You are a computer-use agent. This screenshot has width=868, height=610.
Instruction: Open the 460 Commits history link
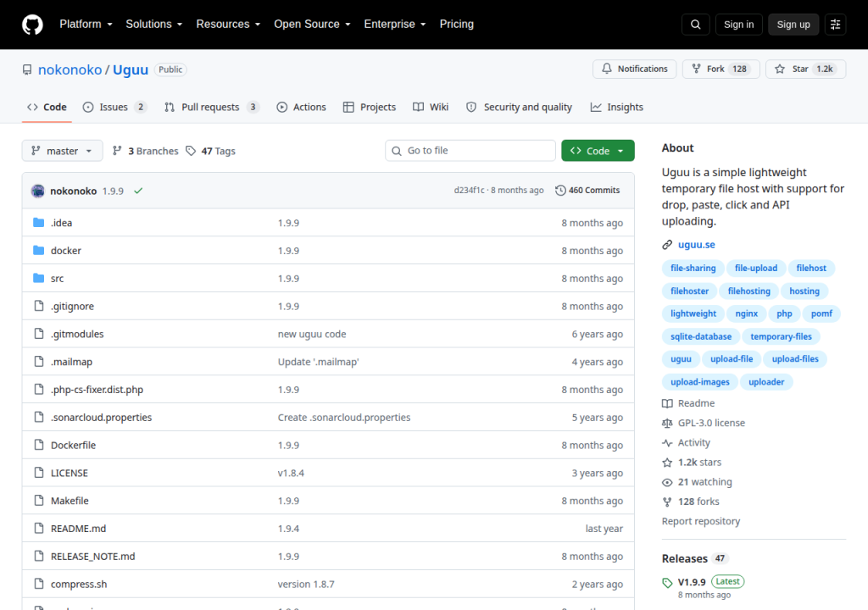(x=587, y=191)
